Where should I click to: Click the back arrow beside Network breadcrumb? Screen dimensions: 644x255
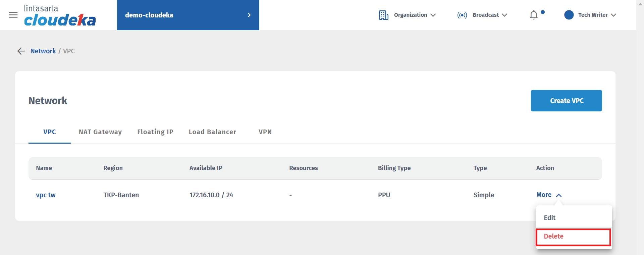pyautogui.click(x=21, y=51)
